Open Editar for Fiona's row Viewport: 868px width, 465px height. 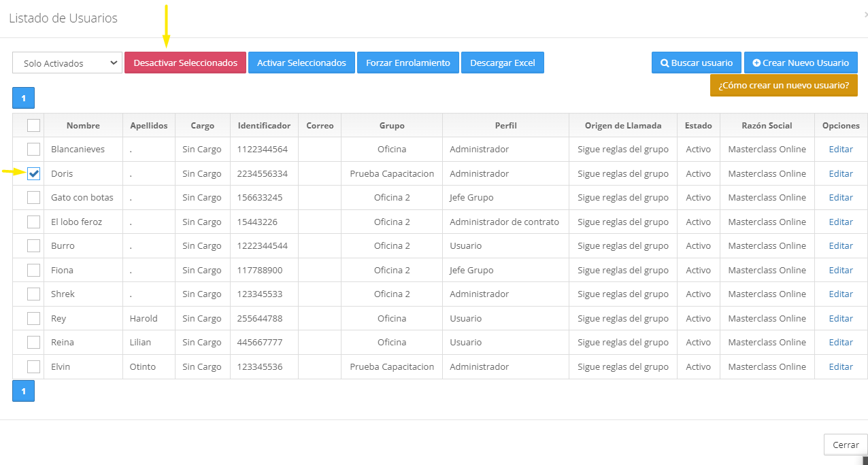(x=840, y=271)
